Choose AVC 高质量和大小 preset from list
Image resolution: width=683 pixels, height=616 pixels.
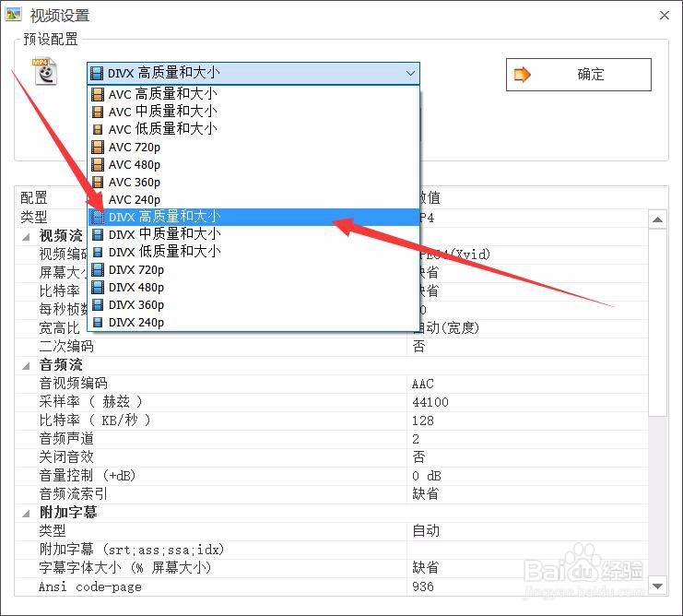253,94
